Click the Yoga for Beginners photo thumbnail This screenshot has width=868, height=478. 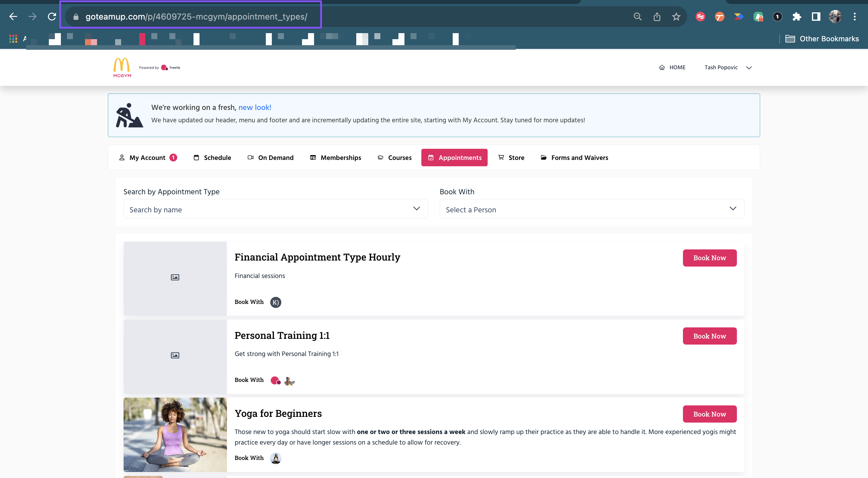coord(175,435)
